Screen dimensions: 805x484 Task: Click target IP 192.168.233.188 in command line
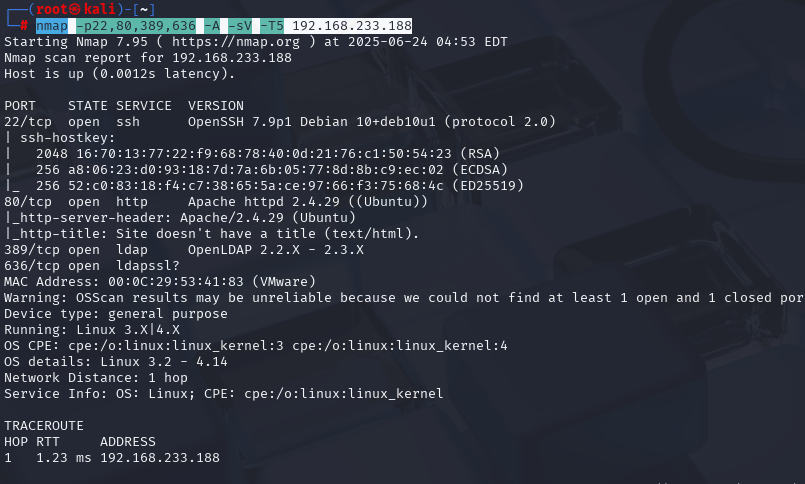pos(352,26)
